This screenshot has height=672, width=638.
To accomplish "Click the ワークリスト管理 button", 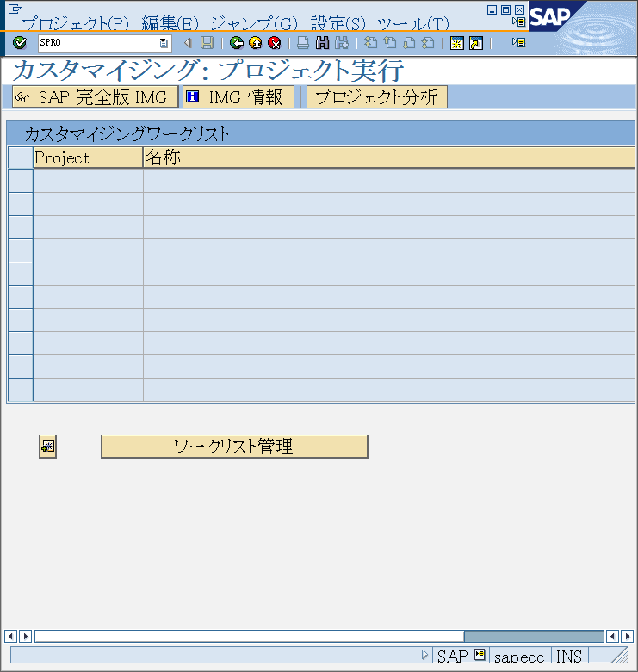I will 234,447.
